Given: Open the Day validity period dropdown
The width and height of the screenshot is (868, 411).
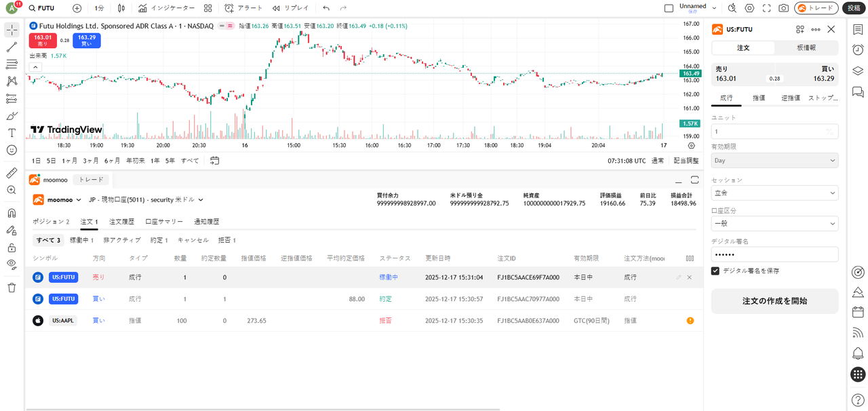Looking at the screenshot, I should (x=774, y=161).
